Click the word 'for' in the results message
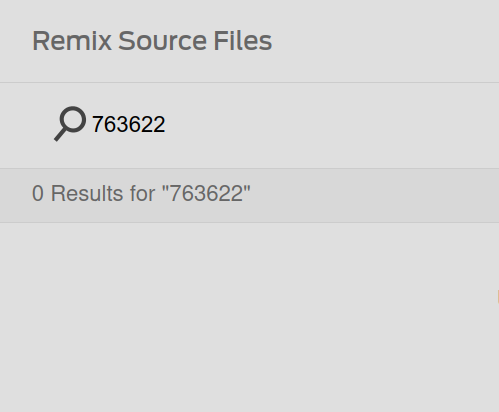Viewport: 499px width, 412px height. point(142,193)
